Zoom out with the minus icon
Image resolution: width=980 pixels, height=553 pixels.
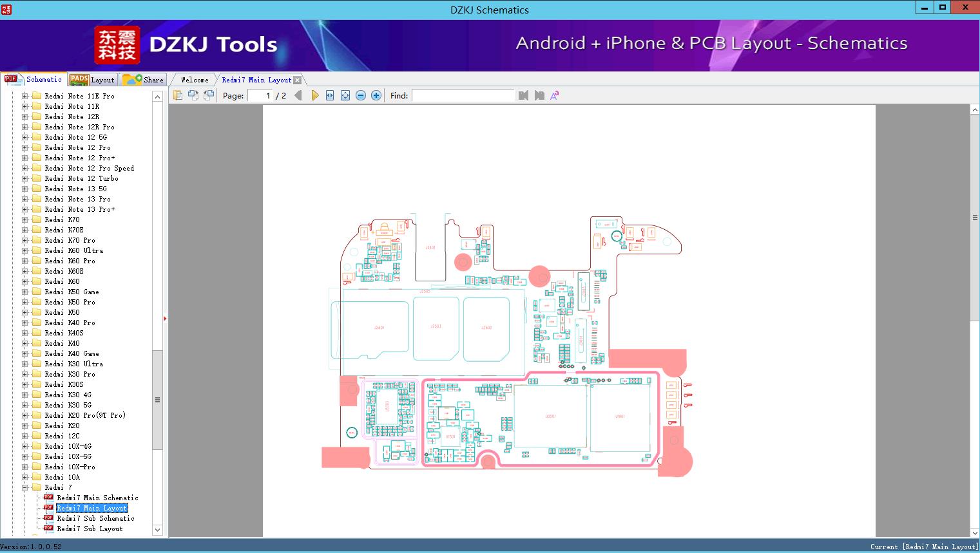(x=361, y=95)
